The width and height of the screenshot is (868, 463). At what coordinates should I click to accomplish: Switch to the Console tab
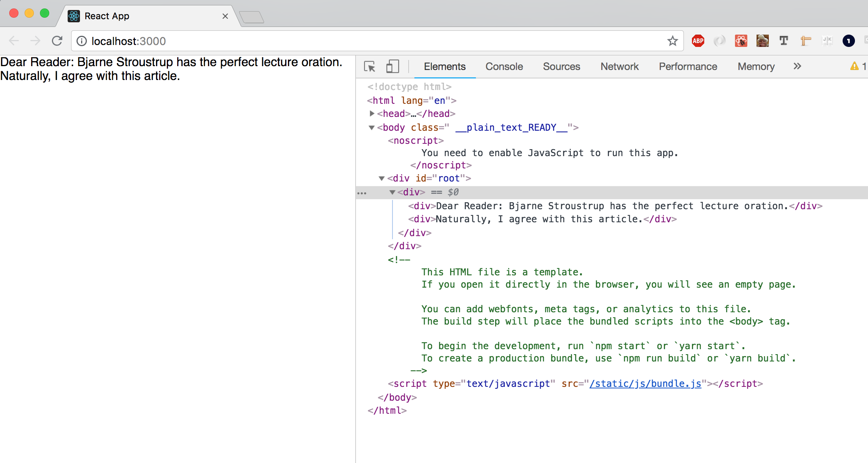click(x=504, y=67)
